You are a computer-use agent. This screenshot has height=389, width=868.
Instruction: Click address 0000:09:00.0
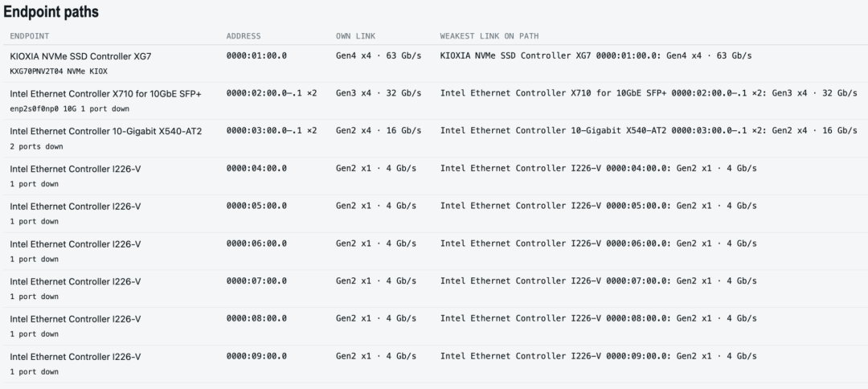256,356
